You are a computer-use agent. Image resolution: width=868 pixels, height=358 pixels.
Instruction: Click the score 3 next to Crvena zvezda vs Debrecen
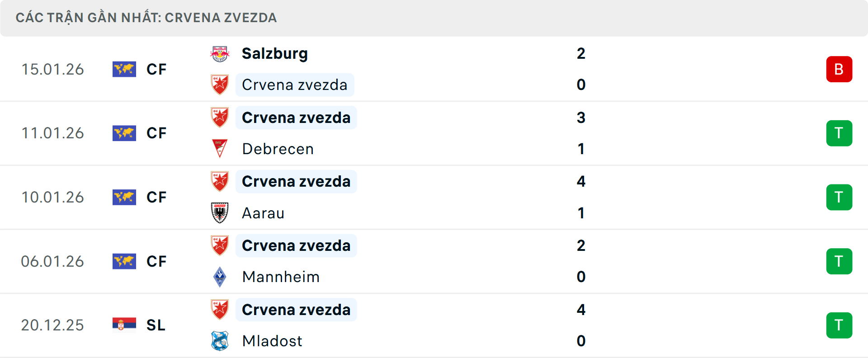pyautogui.click(x=581, y=118)
